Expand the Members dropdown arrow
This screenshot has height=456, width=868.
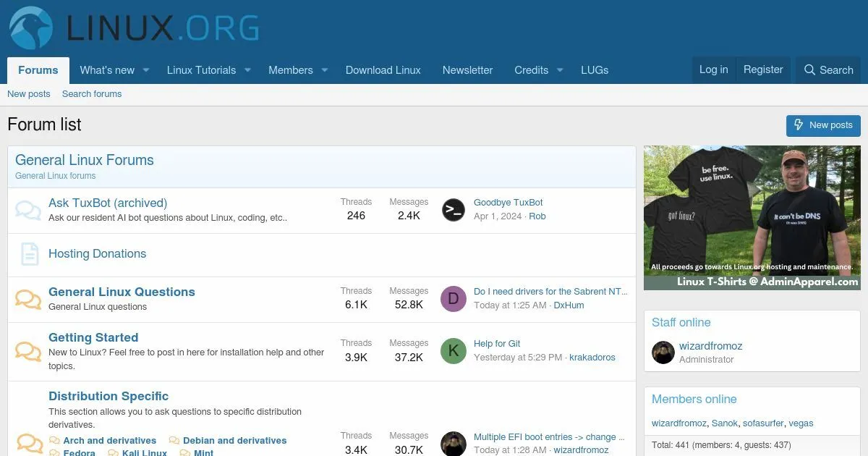pos(325,70)
